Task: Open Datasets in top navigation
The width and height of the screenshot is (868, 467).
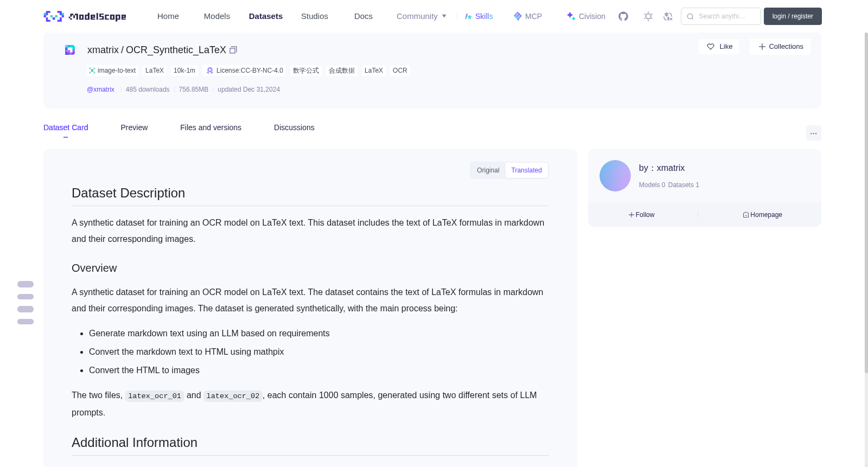Action: [266, 16]
